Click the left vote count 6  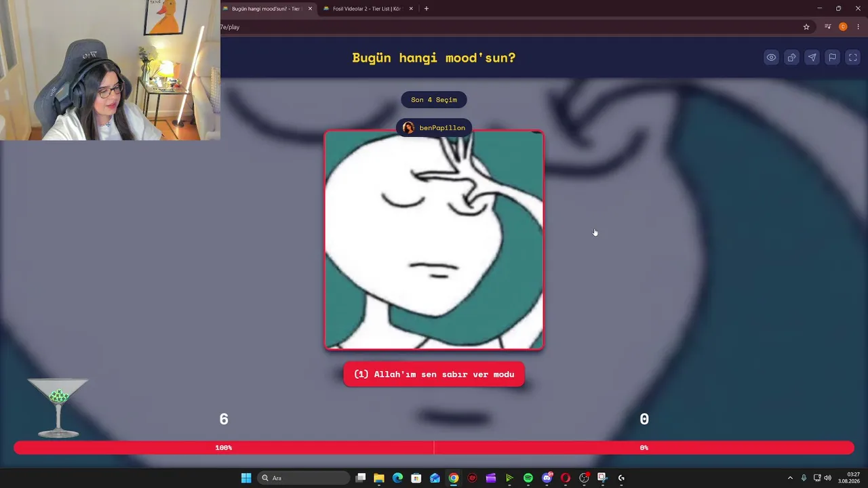coord(224,420)
